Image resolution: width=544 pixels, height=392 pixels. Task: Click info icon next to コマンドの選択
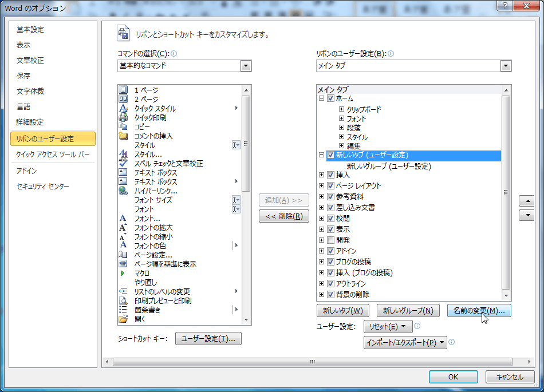pos(174,53)
